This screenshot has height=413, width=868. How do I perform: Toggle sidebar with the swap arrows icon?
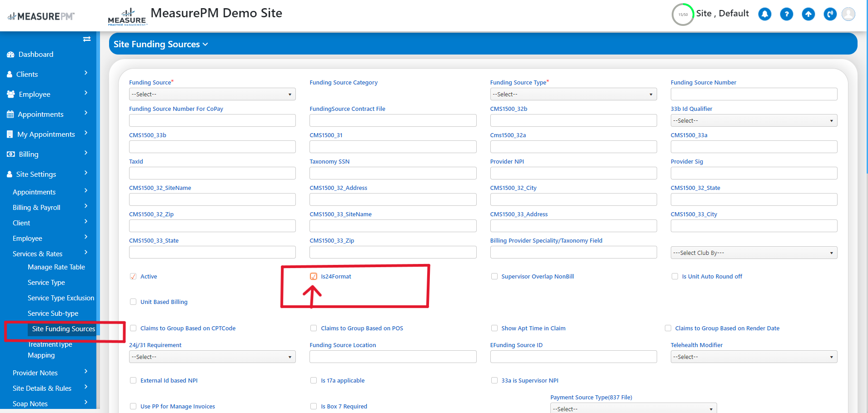pos(87,39)
